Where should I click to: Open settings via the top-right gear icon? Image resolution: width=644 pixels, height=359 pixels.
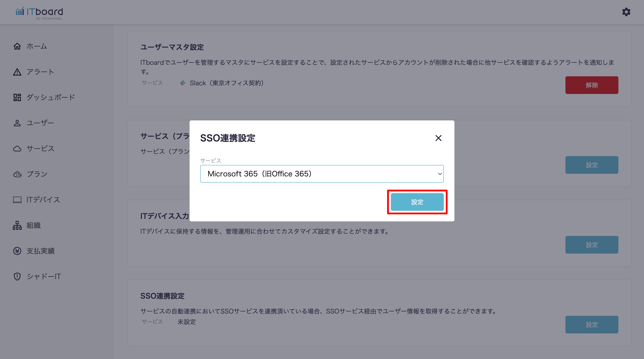pyautogui.click(x=626, y=12)
